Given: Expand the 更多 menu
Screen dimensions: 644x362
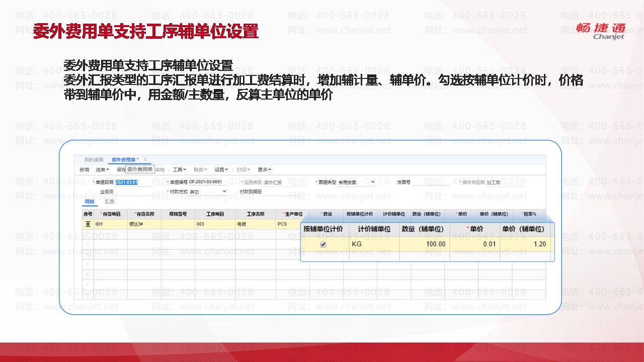Looking at the screenshot, I should pyautogui.click(x=265, y=170).
